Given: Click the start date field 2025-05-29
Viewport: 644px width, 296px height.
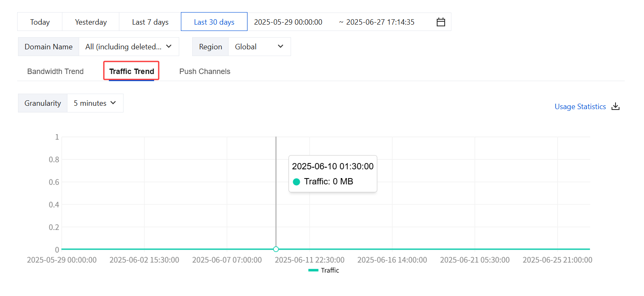Looking at the screenshot, I should [x=288, y=22].
